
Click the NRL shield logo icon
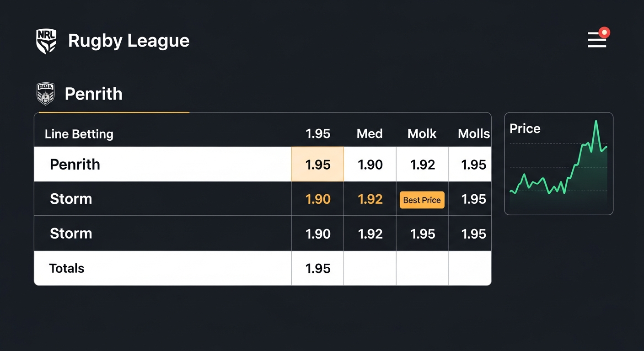click(x=46, y=41)
